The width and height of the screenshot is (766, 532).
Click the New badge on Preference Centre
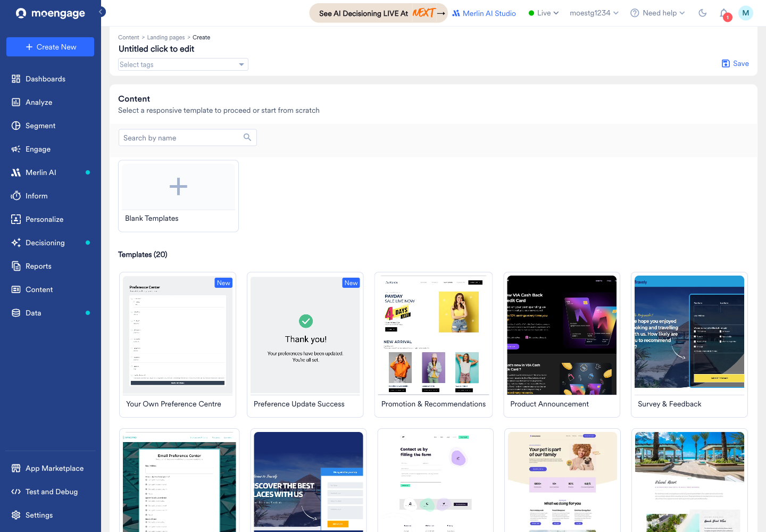click(223, 283)
